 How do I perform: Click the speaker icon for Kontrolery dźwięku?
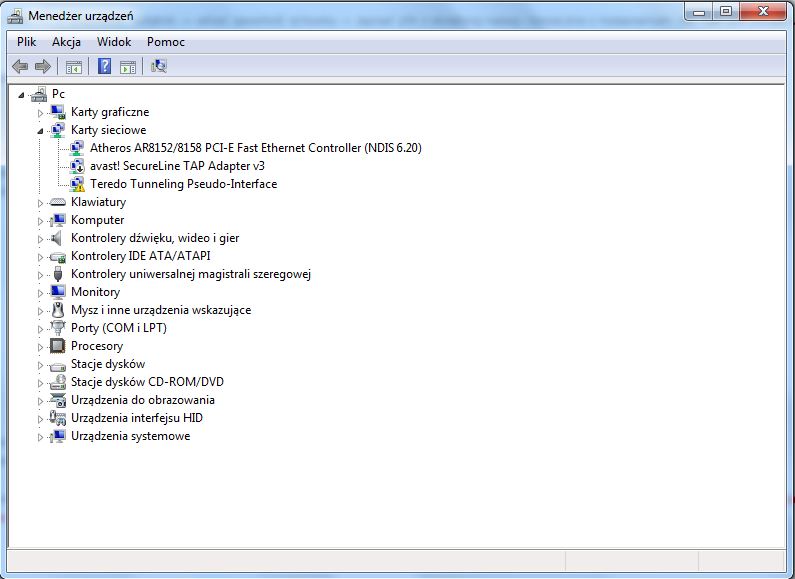[57, 238]
